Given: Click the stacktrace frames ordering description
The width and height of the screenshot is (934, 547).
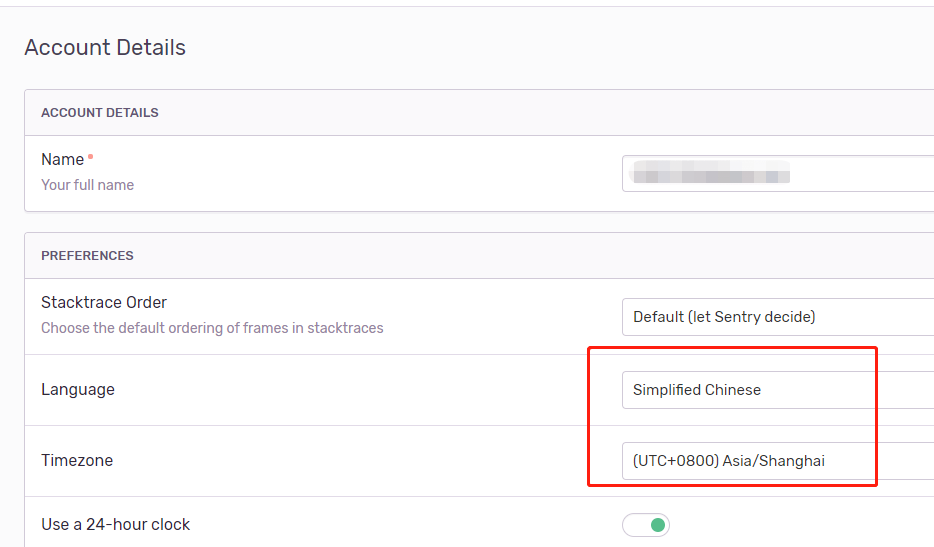Looking at the screenshot, I should pyautogui.click(x=212, y=328).
